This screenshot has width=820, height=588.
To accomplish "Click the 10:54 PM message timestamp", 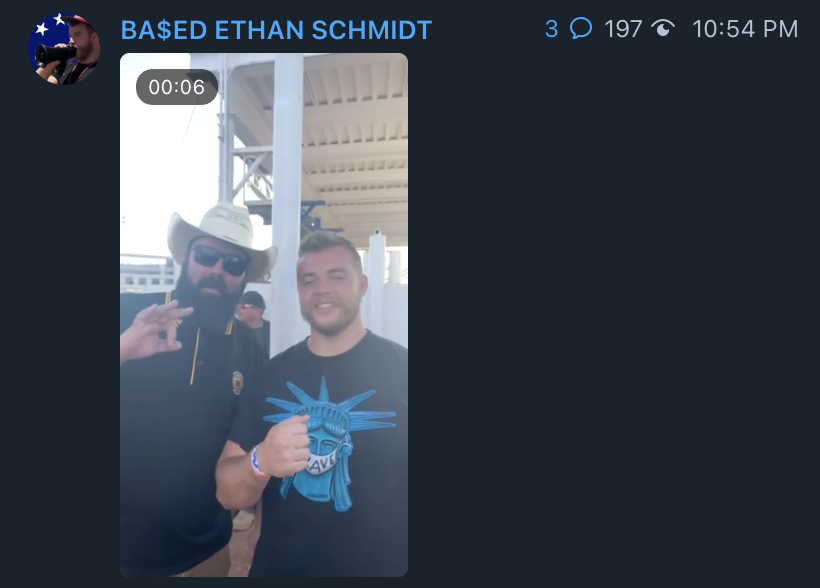I will click(745, 29).
